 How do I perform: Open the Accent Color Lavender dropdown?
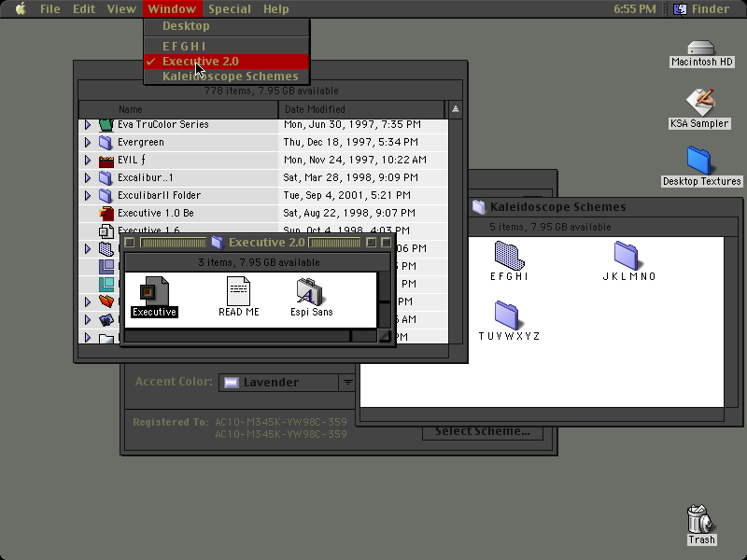pyautogui.click(x=287, y=383)
